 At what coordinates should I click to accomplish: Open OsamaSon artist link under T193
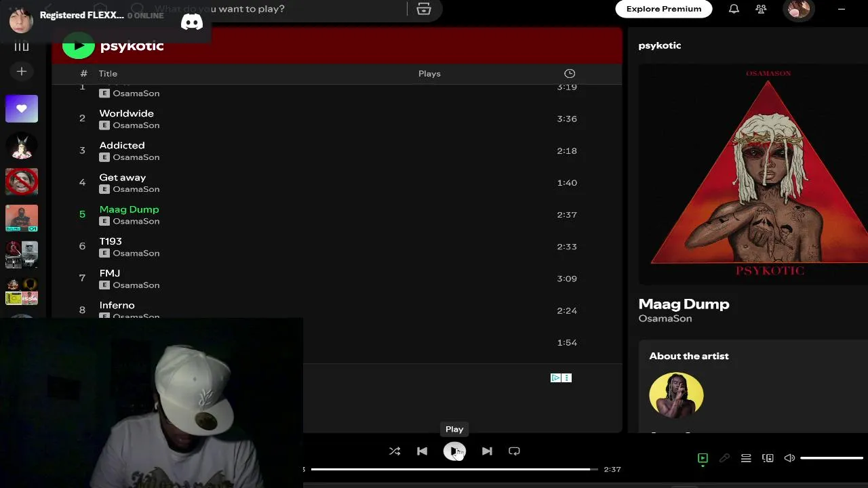(136, 253)
